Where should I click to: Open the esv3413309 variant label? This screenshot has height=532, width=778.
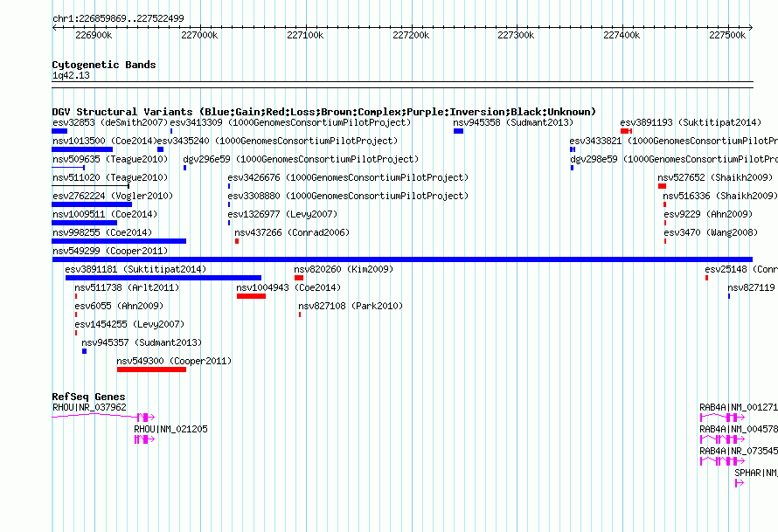tap(291, 122)
